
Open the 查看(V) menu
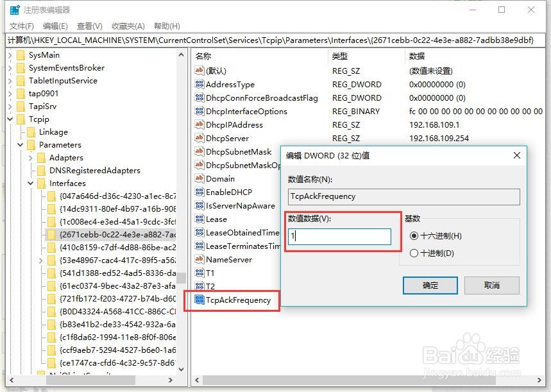click(x=90, y=26)
